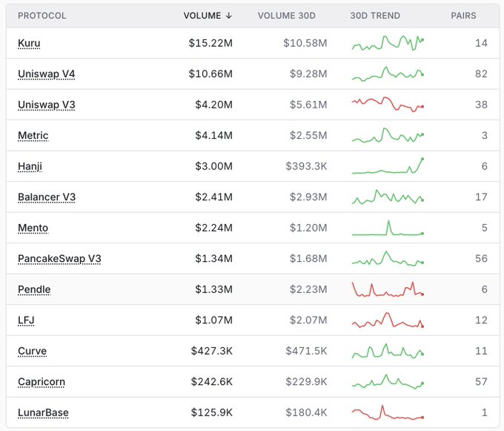This screenshot has width=504, height=431.
Task: Open the Metric protocol link
Action: coord(33,136)
